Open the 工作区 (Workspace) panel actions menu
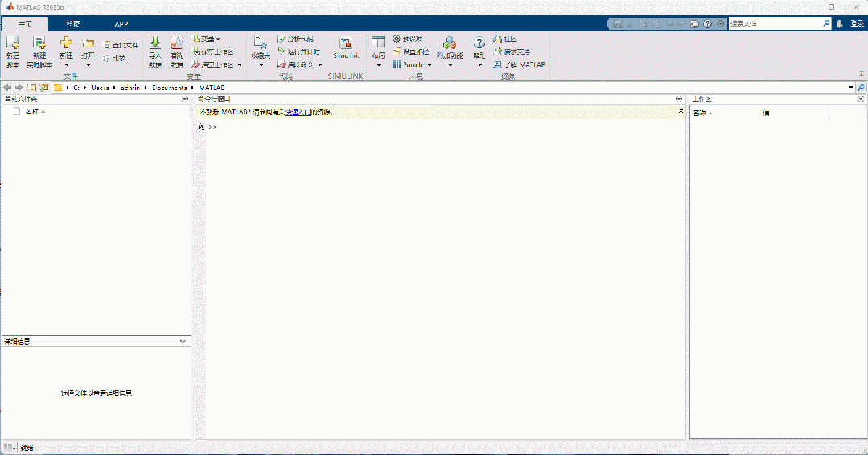Image resolution: width=868 pixels, height=455 pixels. pos(861,99)
